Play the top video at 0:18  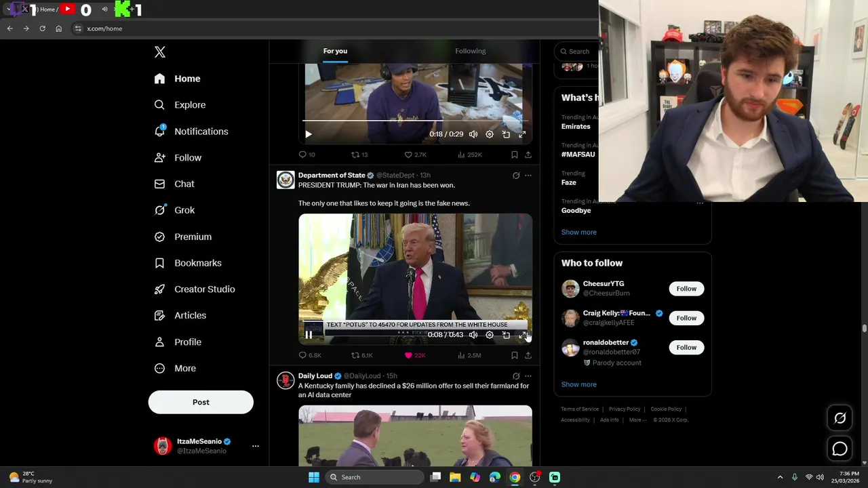[309, 134]
